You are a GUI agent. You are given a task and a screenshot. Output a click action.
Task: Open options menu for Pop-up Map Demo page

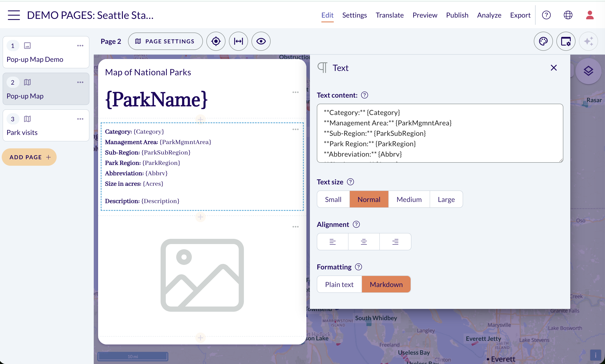point(80,46)
